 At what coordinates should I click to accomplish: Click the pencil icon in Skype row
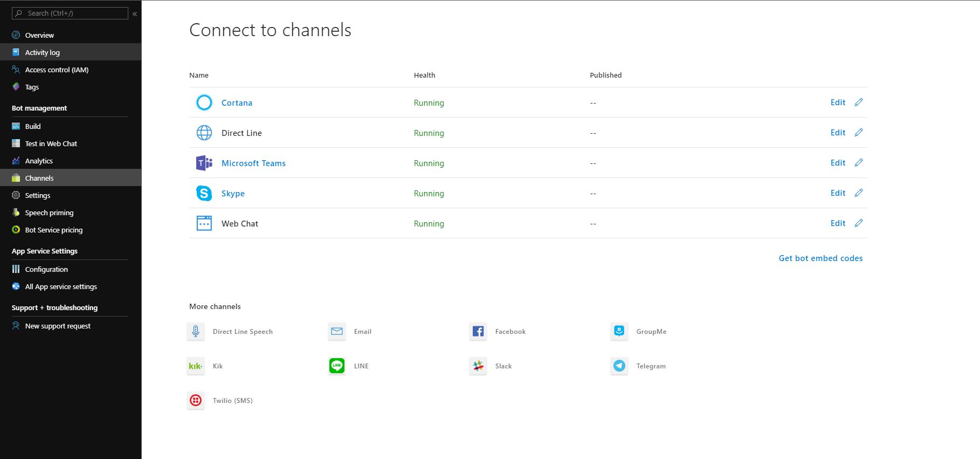tap(859, 193)
